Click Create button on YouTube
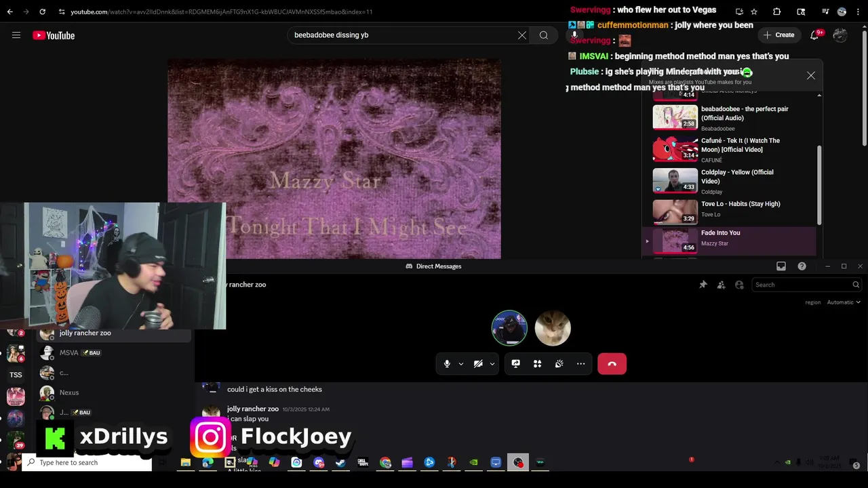The width and height of the screenshot is (868, 488). (778, 35)
